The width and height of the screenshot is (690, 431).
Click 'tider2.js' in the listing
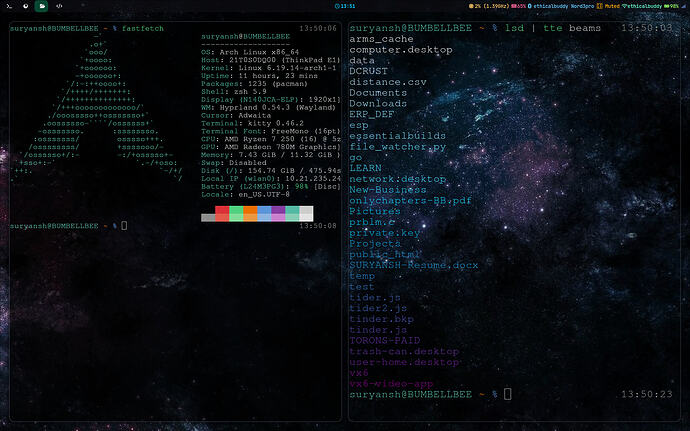coord(378,309)
